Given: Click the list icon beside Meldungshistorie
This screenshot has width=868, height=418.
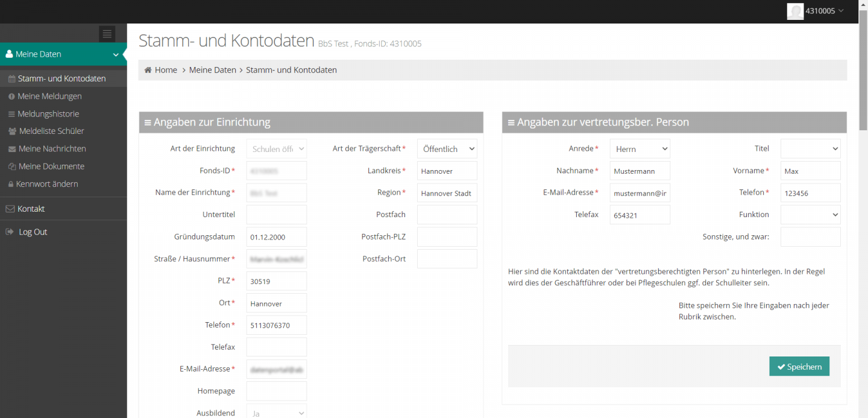Looking at the screenshot, I should pos(11,114).
